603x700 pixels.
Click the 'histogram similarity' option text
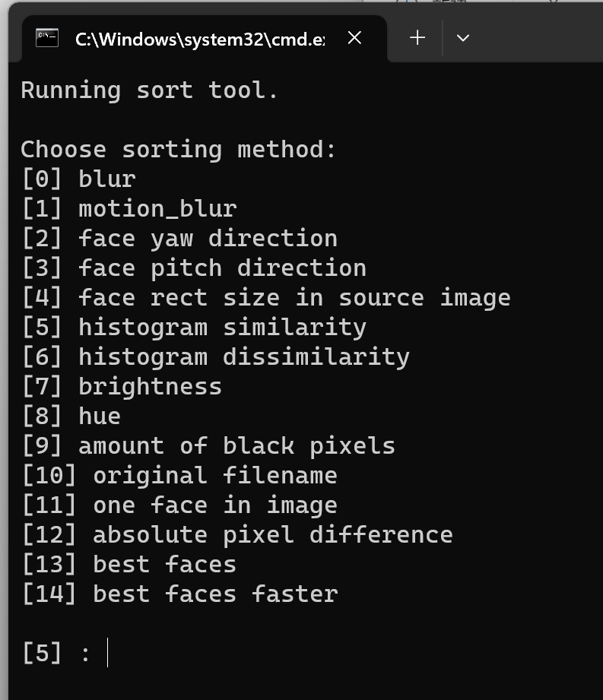point(222,328)
